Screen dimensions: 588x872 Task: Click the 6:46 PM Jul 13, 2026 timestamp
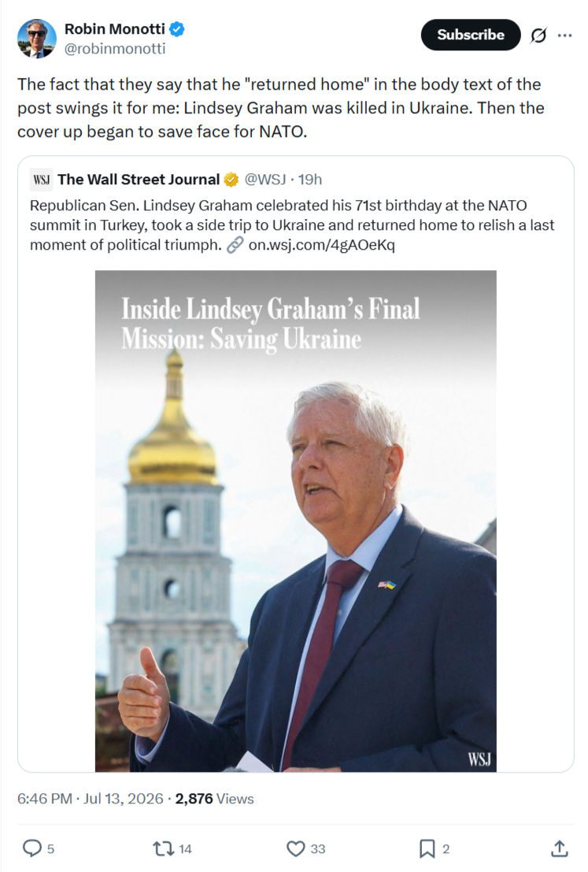(90, 799)
